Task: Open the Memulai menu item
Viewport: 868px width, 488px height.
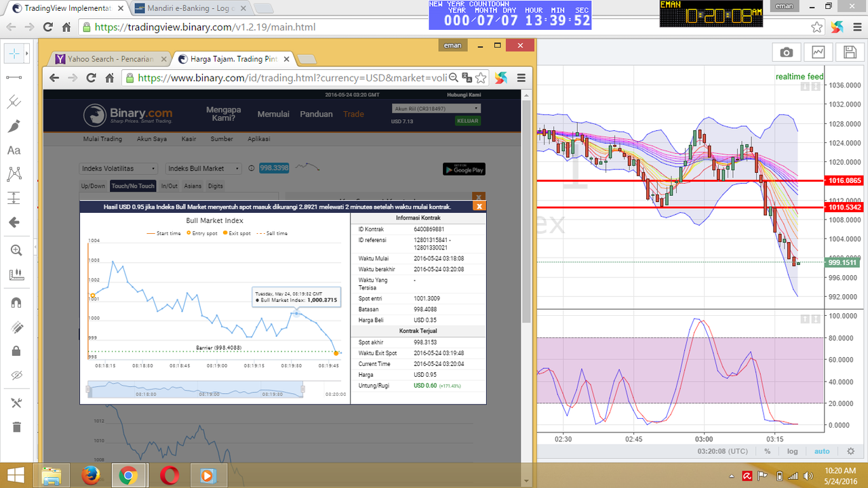Action: pos(273,114)
